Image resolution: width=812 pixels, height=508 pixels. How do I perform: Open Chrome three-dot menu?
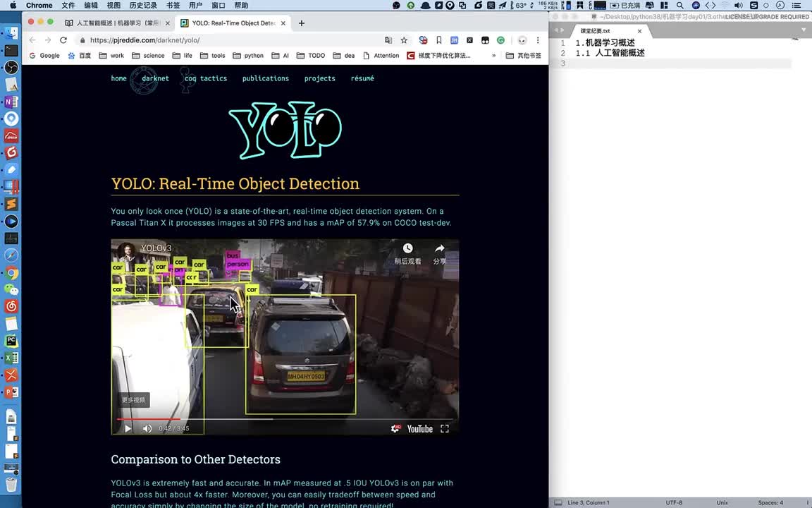click(x=538, y=40)
